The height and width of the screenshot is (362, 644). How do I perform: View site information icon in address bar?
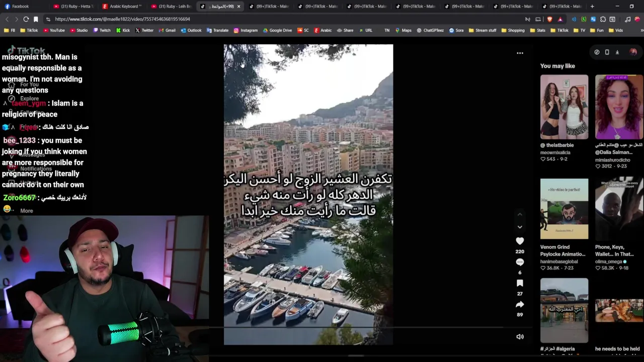point(48,19)
